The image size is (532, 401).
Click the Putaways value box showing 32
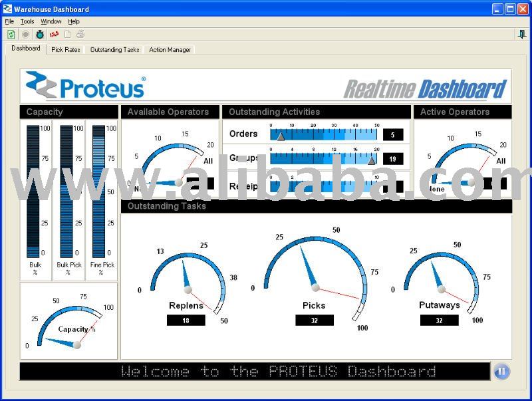pos(440,321)
